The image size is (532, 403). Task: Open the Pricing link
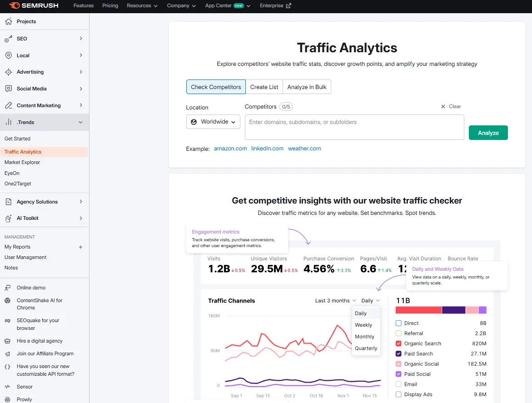[x=110, y=6]
